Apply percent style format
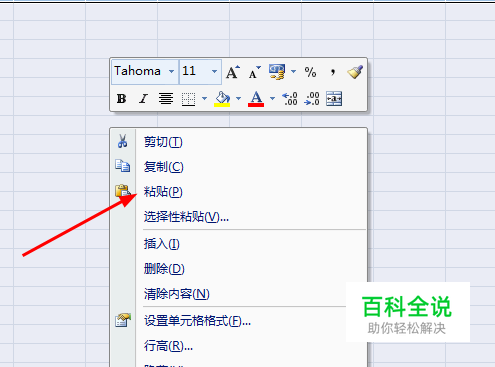Image resolution: width=495 pixels, height=367 pixels. coord(310,72)
